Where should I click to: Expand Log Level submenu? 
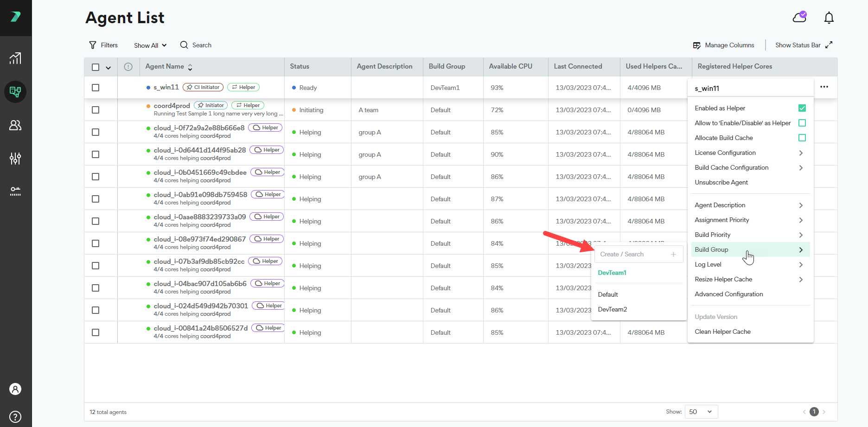[x=750, y=264]
